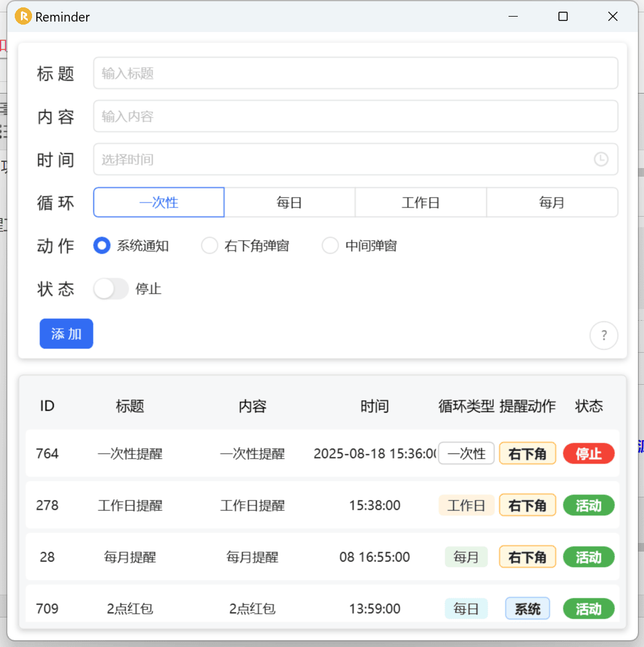Select the 系统通知 radio option
The width and height of the screenshot is (644, 647).
pos(102,246)
